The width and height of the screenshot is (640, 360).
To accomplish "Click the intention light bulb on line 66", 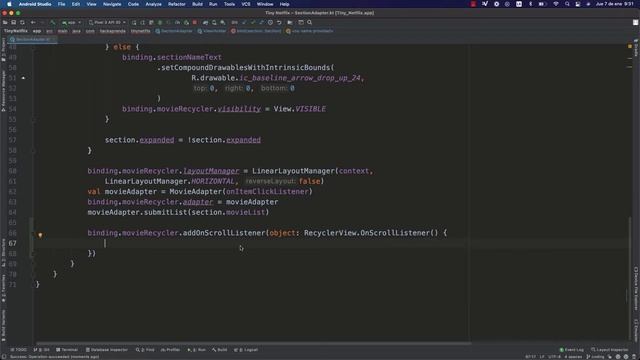I will 40,235.
